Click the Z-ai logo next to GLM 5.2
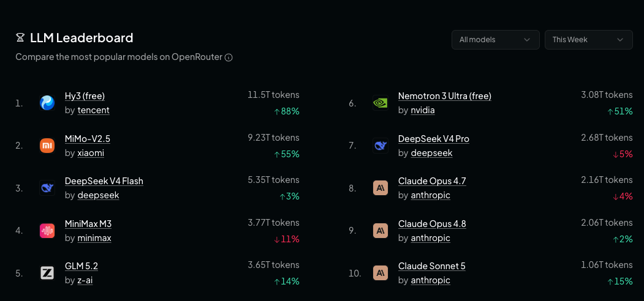644x301 pixels. (x=47, y=273)
